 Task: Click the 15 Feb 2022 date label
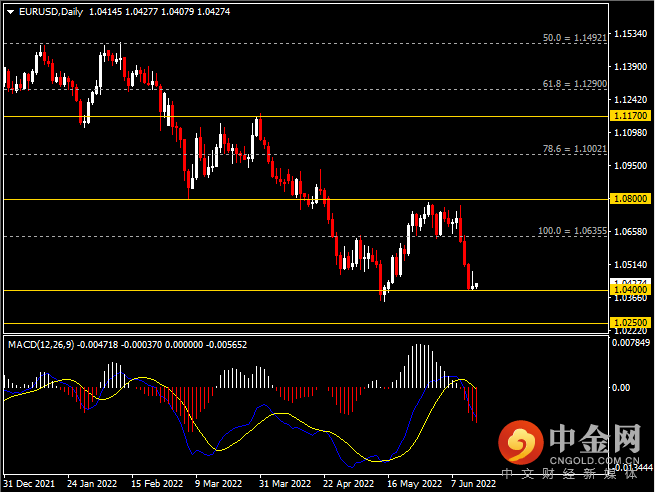[157, 484]
